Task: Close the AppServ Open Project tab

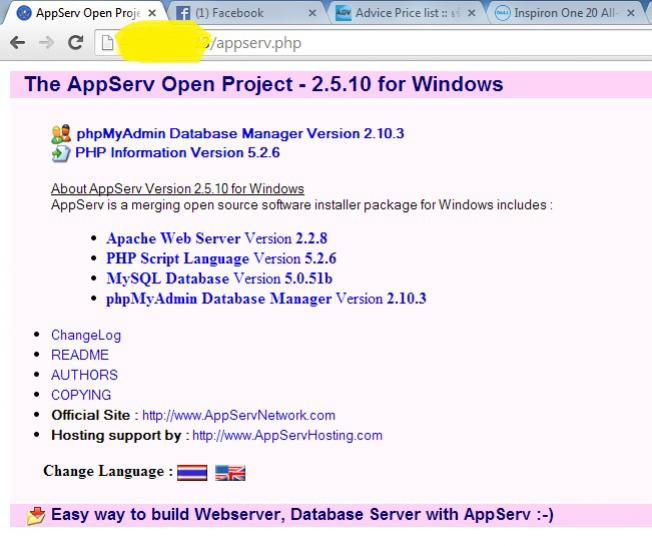Action: tap(152, 13)
